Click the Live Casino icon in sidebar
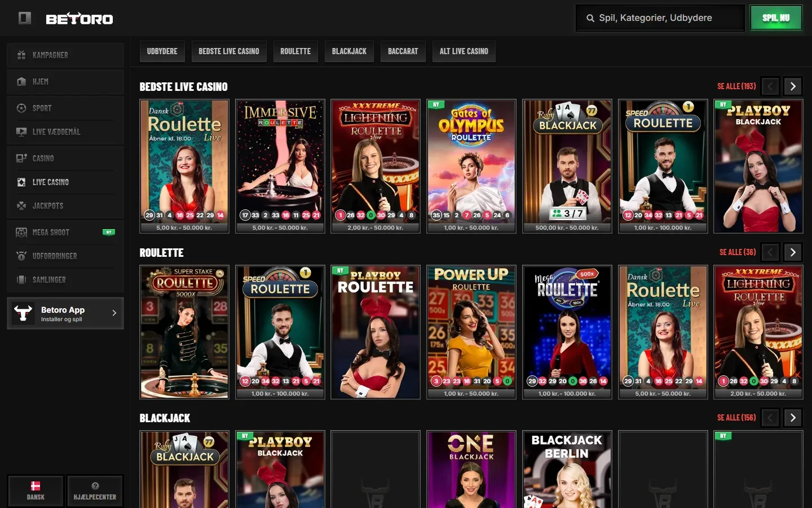Screen dimensions: 812x508 pos(21,182)
